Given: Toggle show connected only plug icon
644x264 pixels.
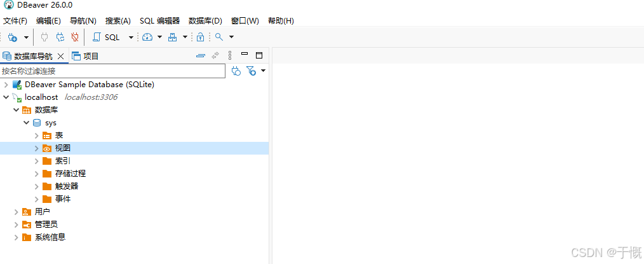Looking at the screenshot, I should point(236,71).
